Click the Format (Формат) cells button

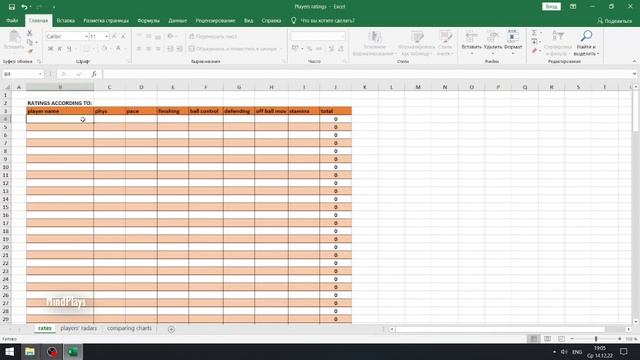(513, 42)
